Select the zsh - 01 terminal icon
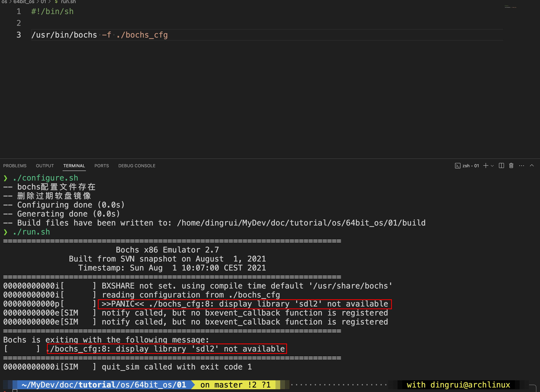Image resolution: width=540 pixels, height=392 pixels. 470,166
